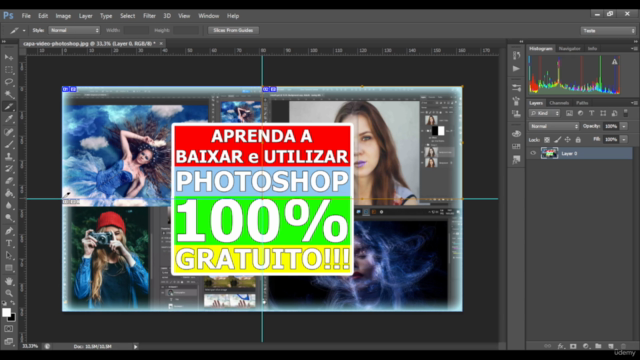Toggle type layers filter

pyautogui.click(x=592, y=113)
